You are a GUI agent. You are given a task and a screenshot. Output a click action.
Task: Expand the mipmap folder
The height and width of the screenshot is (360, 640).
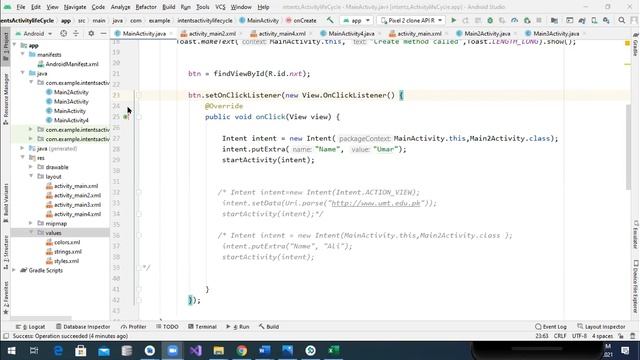point(31,223)
